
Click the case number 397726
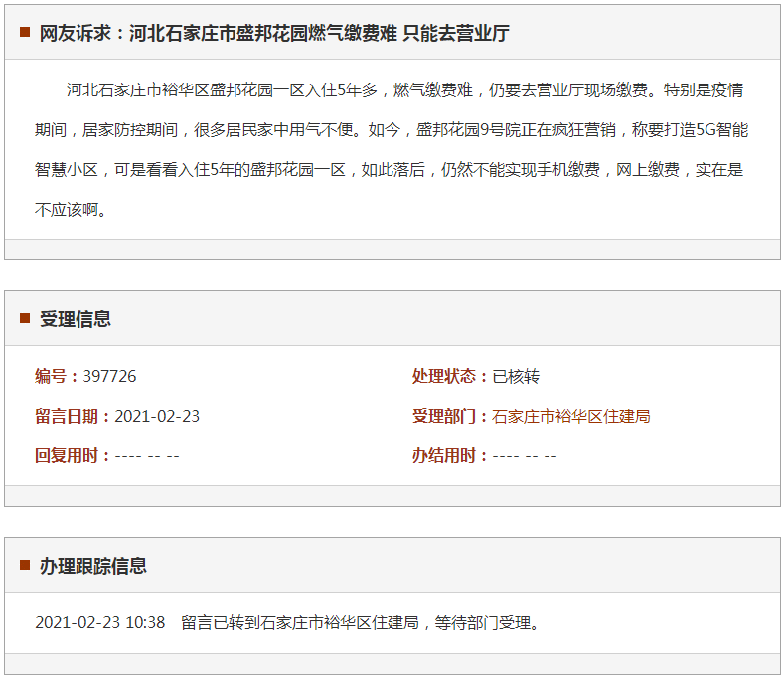[x=109, y=376]
